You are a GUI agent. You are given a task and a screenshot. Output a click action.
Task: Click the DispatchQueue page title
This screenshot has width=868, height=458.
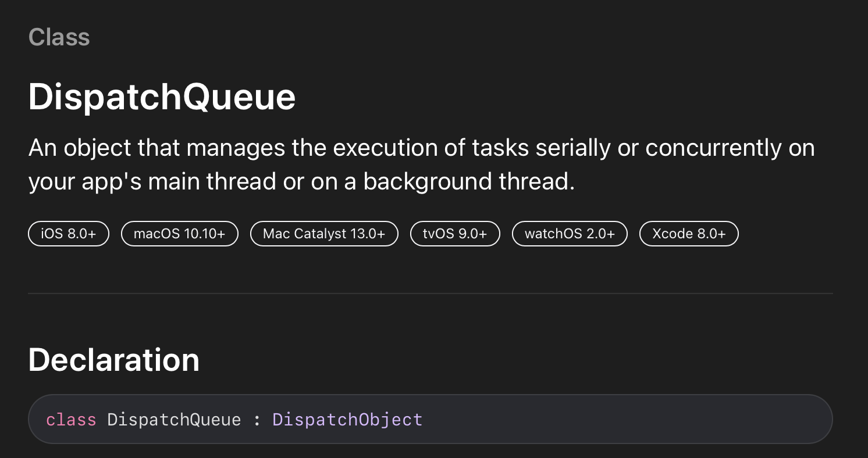point(162,97)
